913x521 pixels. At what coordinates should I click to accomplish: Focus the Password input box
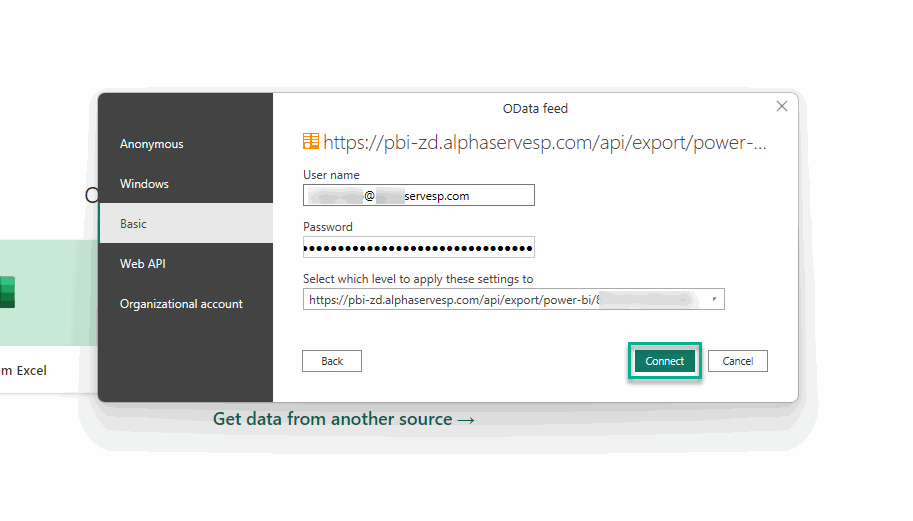[x=418, y=247]
